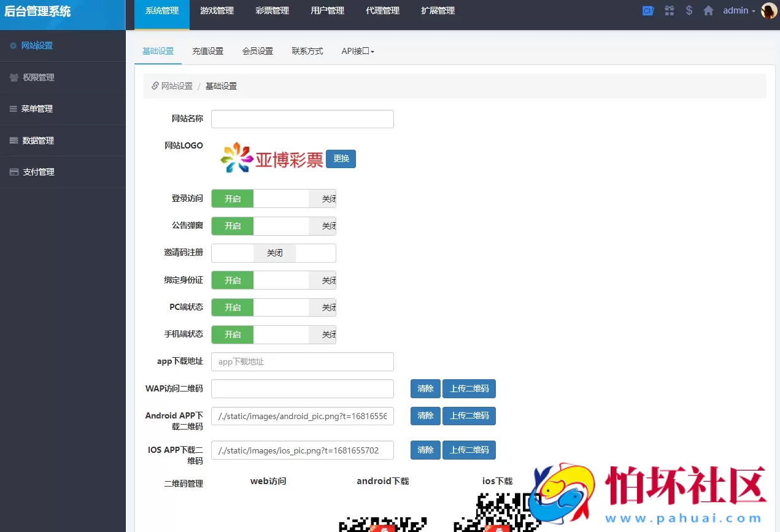
Task: Switch to the 充值设置 tab
Action: (x=207, y=51)
